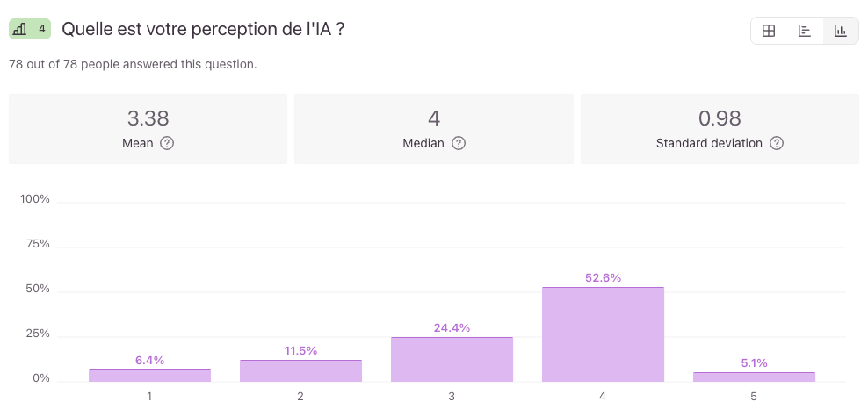868x416 pixels.
Task: Click the Mean help question-mark icon
Action: pos(167,143)
